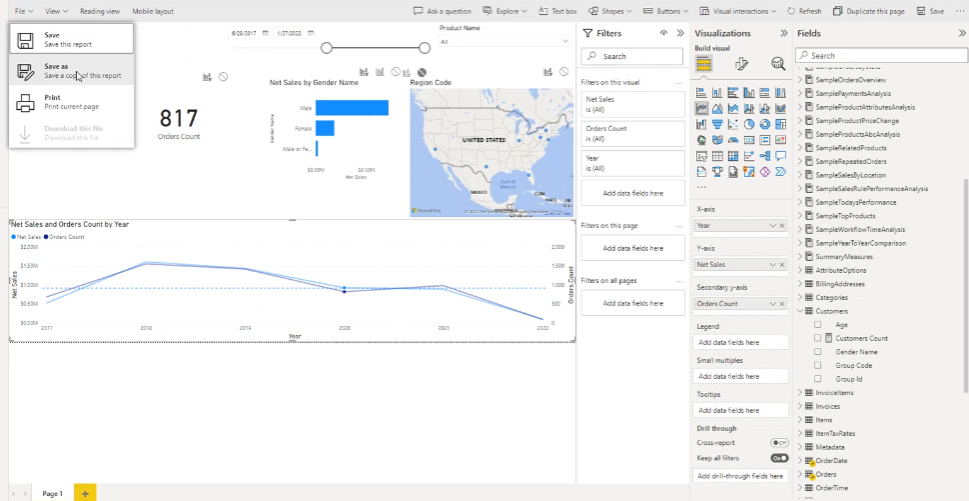Image resolution: width=969 pixels, height=501 pixels.
Task: Select the filled map visual icon
Action: (717, 140)
